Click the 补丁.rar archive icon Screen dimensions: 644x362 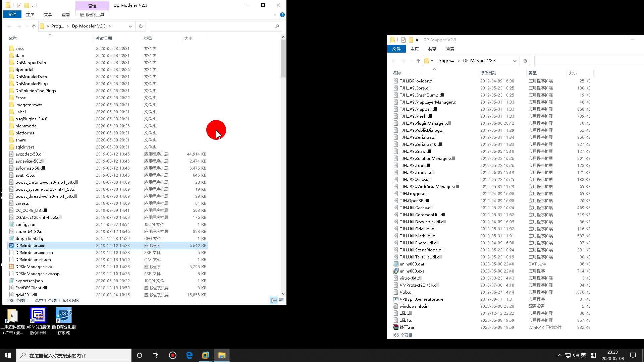pos(396,327)
